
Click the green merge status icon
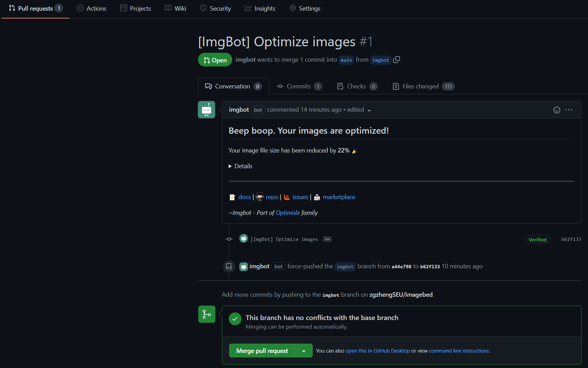pyautogui.click(x=207, y=314)
